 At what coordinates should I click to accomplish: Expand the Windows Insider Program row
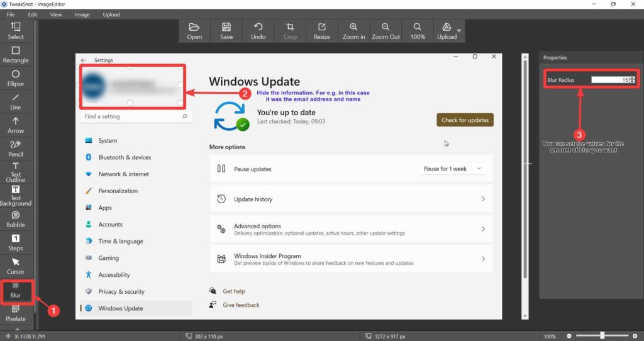click(351, 259)
